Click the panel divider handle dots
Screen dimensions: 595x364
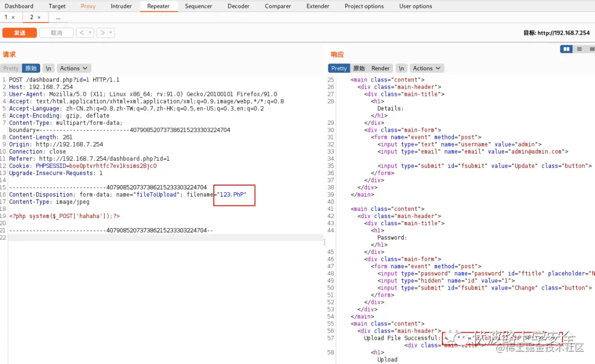coord(324,242)
